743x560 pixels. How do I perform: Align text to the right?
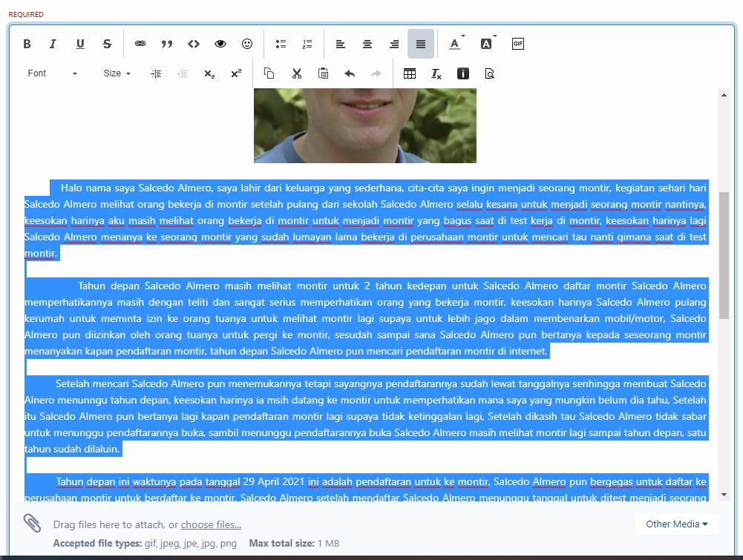point(394,44)
